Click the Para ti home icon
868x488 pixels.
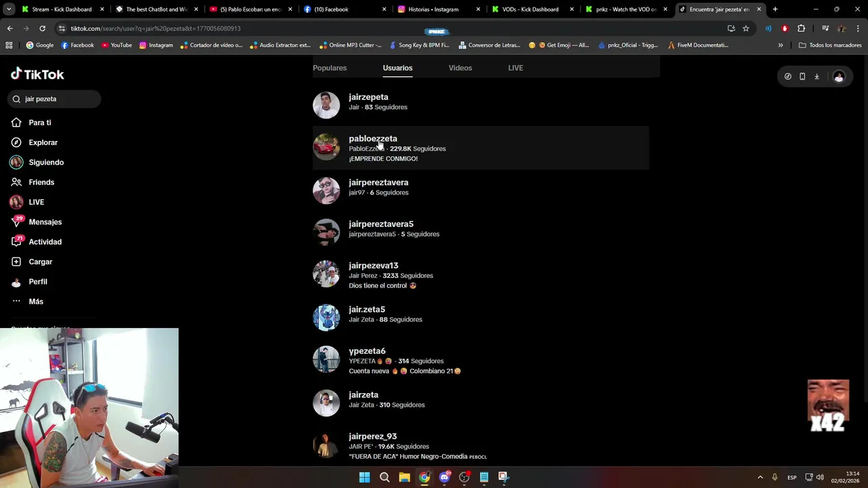16,123
